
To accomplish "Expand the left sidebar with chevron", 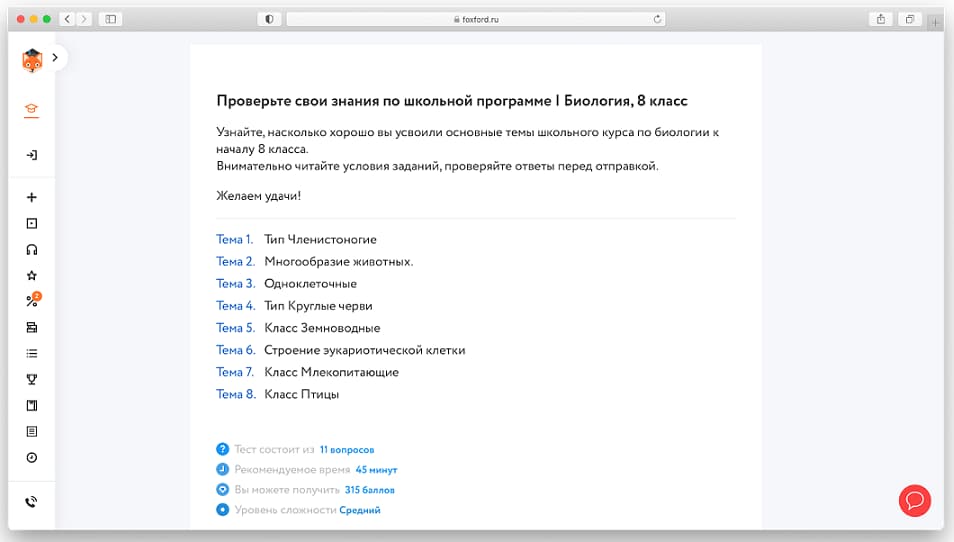I will tap(55, 58).
